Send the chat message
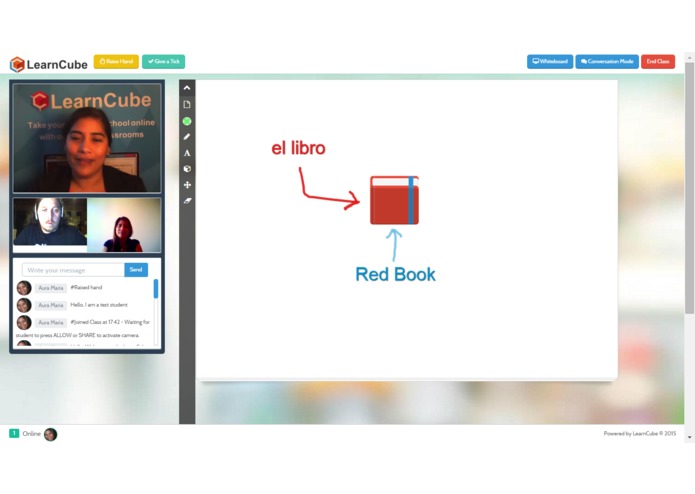 click(136, 270)
